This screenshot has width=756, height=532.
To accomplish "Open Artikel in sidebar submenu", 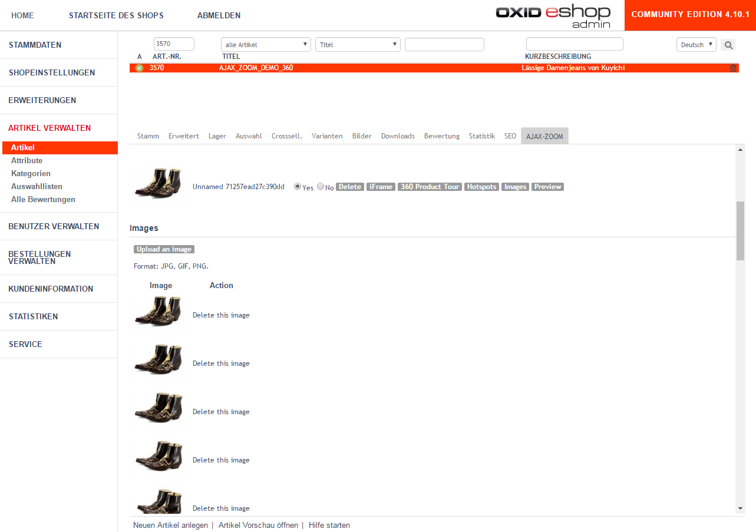I will [59, 148].
